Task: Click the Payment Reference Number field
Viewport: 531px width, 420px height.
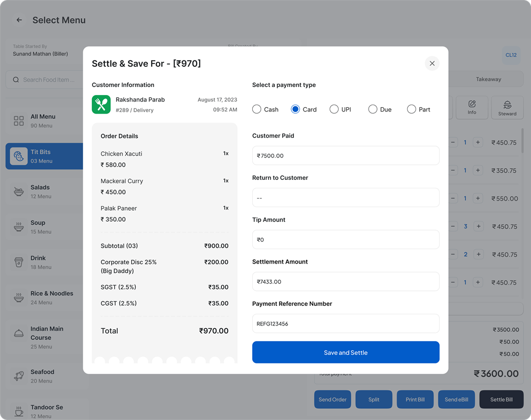Action: [346, 323]
